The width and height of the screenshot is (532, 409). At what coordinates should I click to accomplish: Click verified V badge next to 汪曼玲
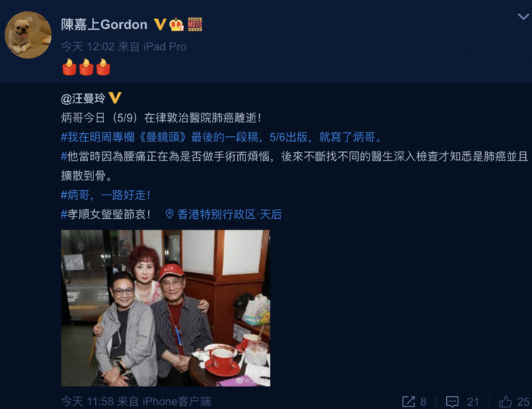(115, 98)
